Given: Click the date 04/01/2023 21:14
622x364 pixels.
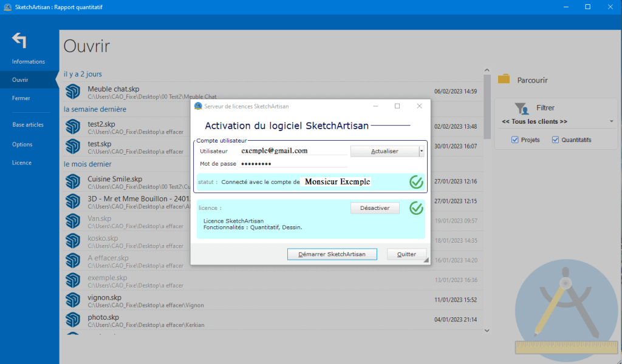Looking at the screenshot, I should click(x=456, y=319).
